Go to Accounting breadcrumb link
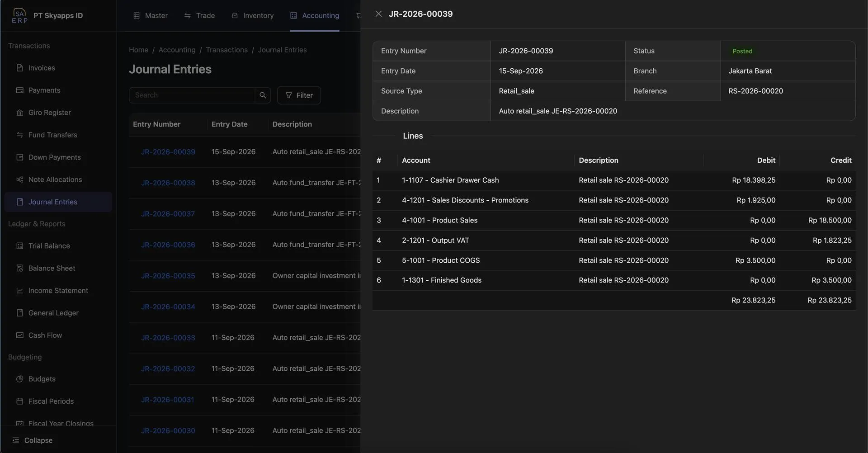Viewport: 868px width, 453px height. coord(177,50)
